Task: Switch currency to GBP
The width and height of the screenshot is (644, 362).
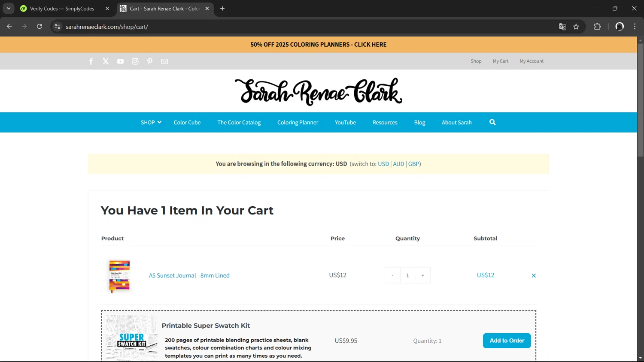Action: pyautogui.click(x=414, y=164)
